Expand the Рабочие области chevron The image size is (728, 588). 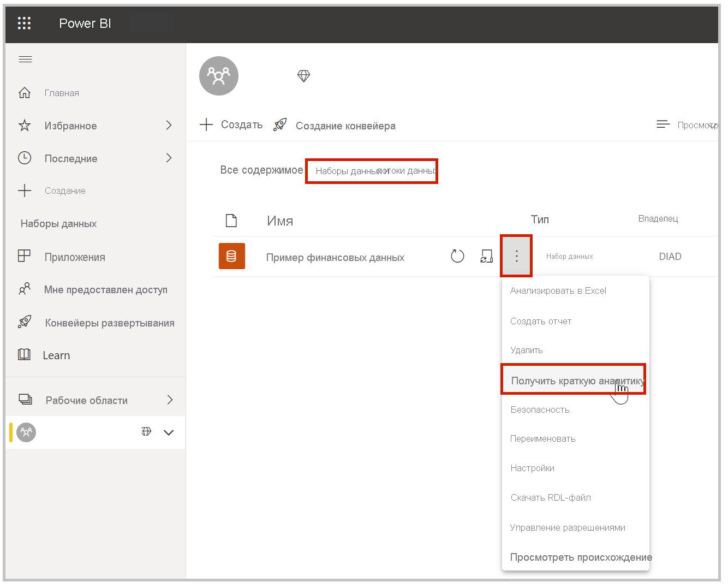point(170,400)
